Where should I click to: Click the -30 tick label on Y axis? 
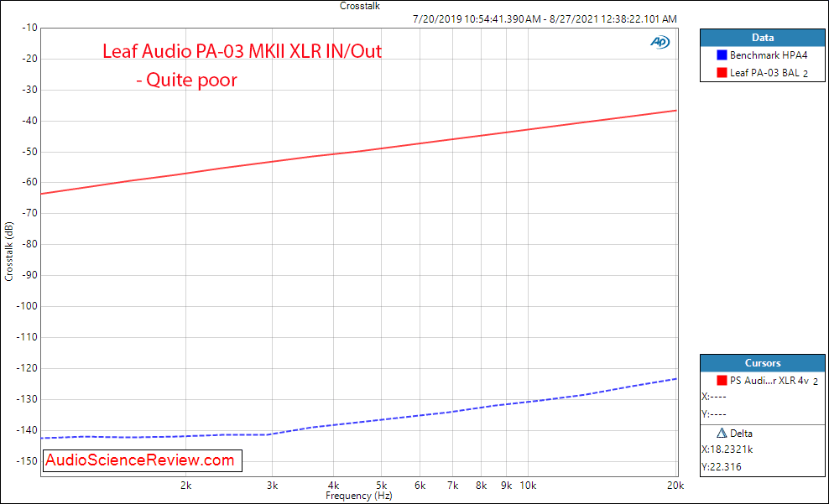pyautogui.click(x=29, y=90)
